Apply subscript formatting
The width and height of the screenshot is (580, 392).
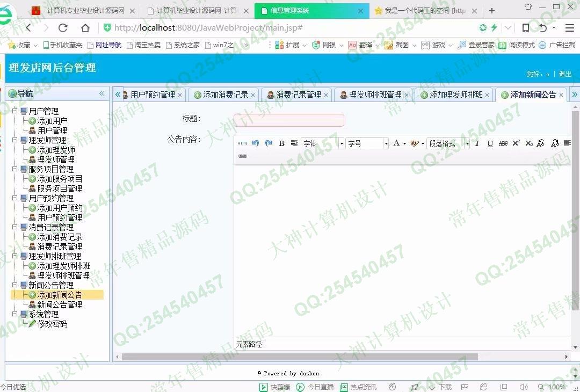(x=529, y=143)
